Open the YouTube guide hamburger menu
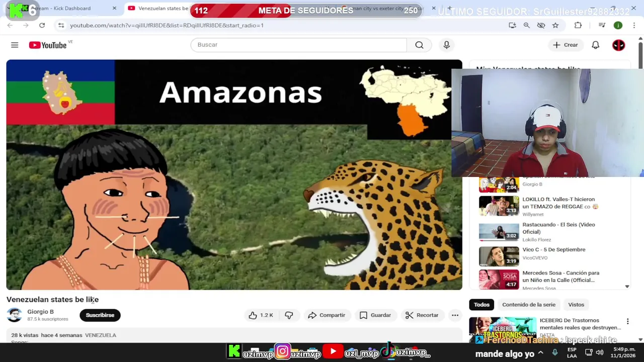Viewport: 644px width, 362px height. 15,45
